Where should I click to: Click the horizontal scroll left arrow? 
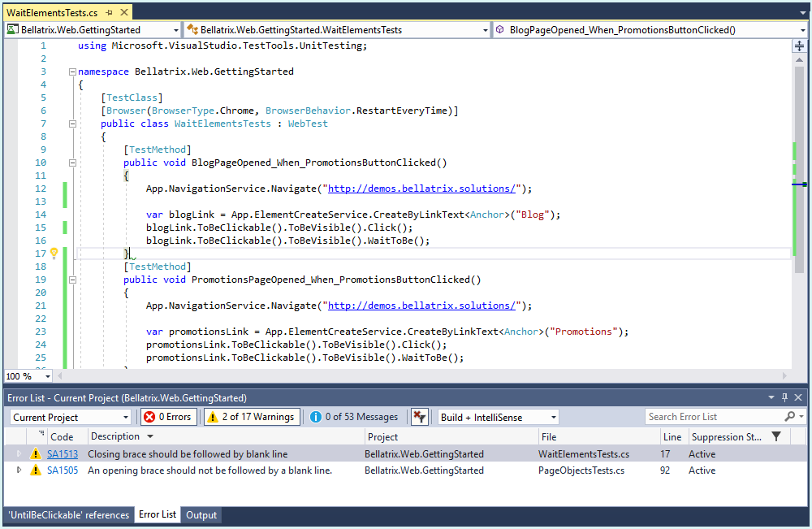59,376
